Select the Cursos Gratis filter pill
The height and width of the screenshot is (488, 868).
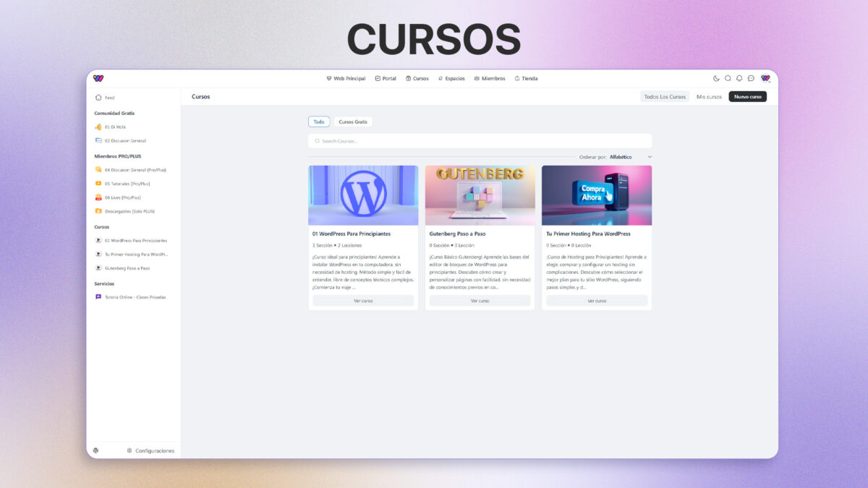(x=353, y=122)
